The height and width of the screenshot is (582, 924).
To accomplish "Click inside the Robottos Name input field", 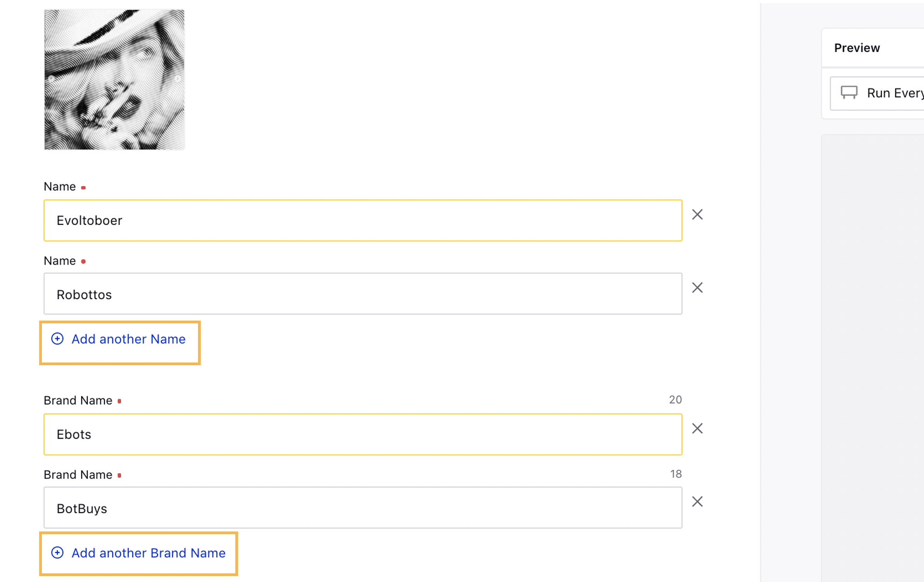I will click(x=363, y=294).
